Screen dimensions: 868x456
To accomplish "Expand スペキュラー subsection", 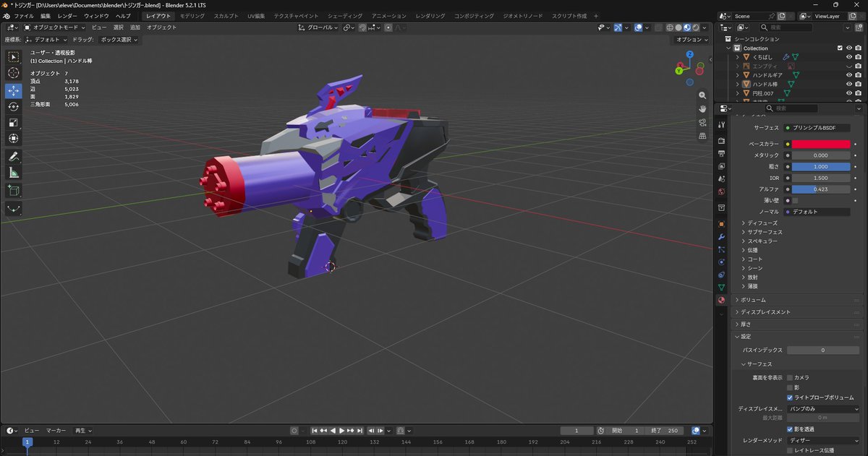I will click(762, 241).
